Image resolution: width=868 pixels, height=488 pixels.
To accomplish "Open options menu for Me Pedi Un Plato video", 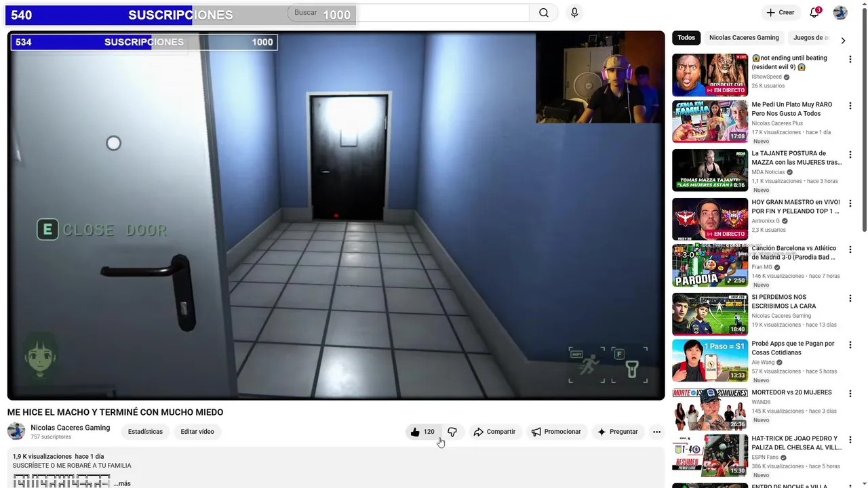I will (x=850, y=106).
